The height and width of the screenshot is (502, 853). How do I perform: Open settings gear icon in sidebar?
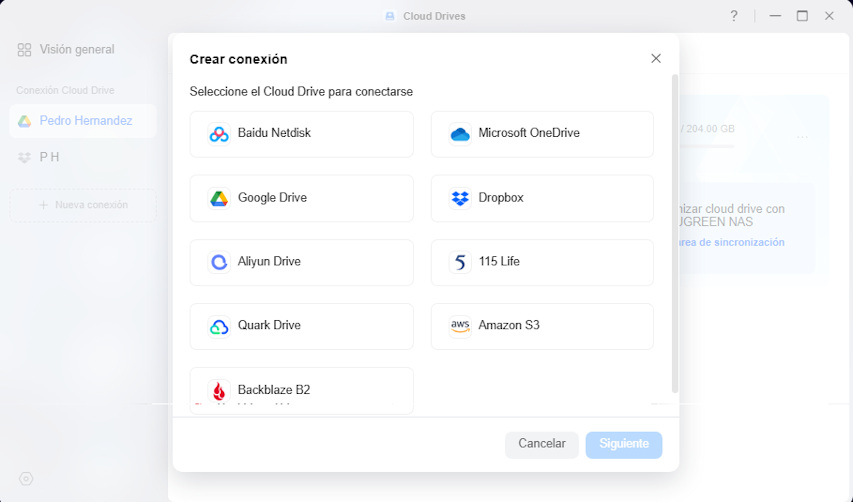click(26, 479)
